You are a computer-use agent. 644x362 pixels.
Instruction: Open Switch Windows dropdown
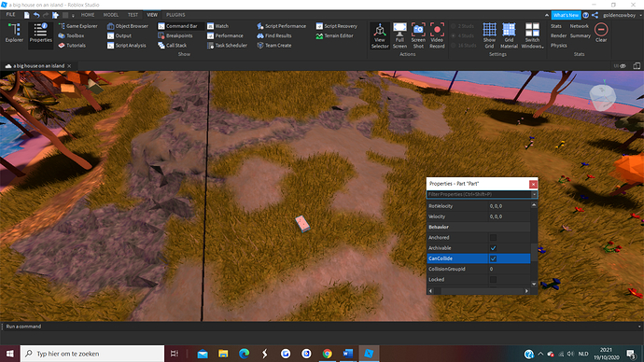pos(532,35)
